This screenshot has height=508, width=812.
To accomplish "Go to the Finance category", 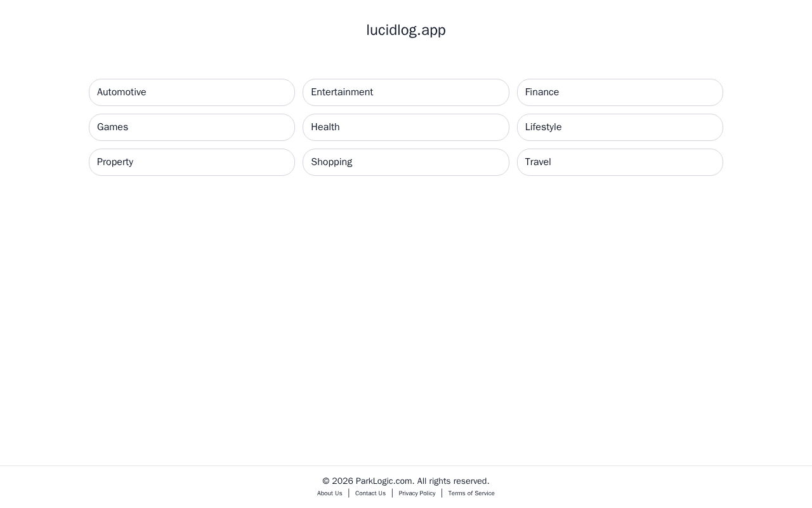I will pyautogui.click(x=619, y=92).
